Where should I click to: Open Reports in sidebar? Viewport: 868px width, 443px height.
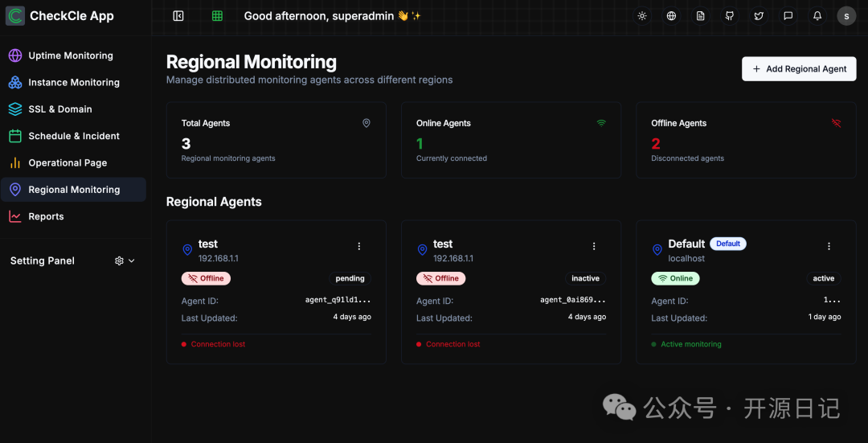[73, 216]
